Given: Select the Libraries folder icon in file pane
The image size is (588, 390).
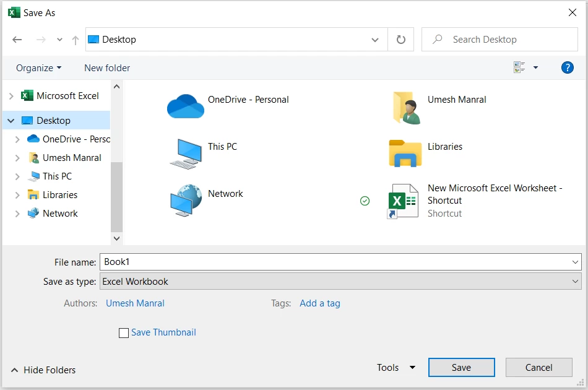Looking at the screenshot, I should point(405,154).
